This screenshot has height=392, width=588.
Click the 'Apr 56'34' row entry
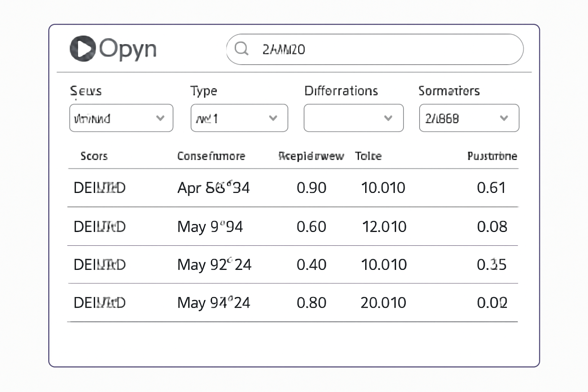(x=213, y=188)
